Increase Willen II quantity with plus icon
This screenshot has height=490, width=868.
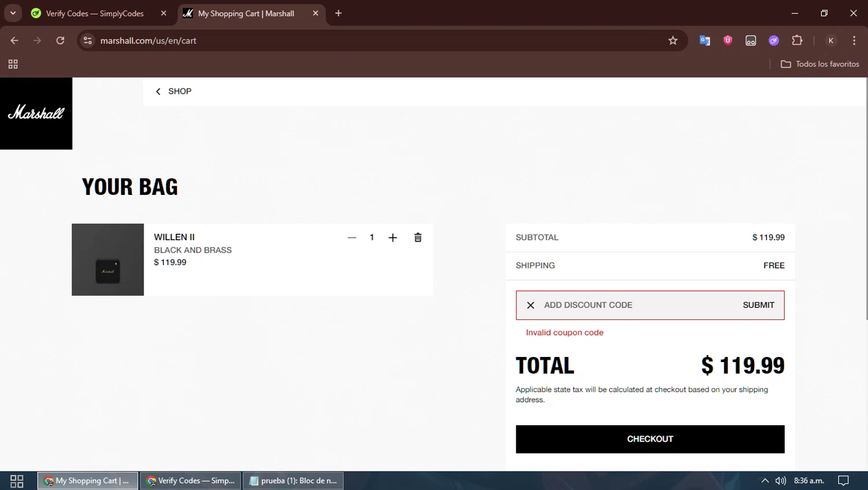pyautogui.click(x=392, y=238)
